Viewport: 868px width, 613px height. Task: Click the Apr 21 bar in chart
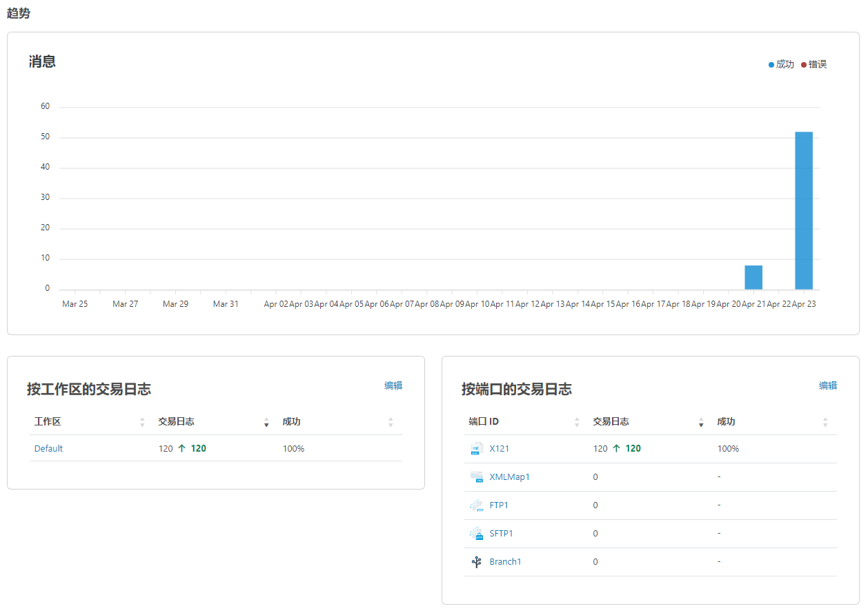point(753,277)
